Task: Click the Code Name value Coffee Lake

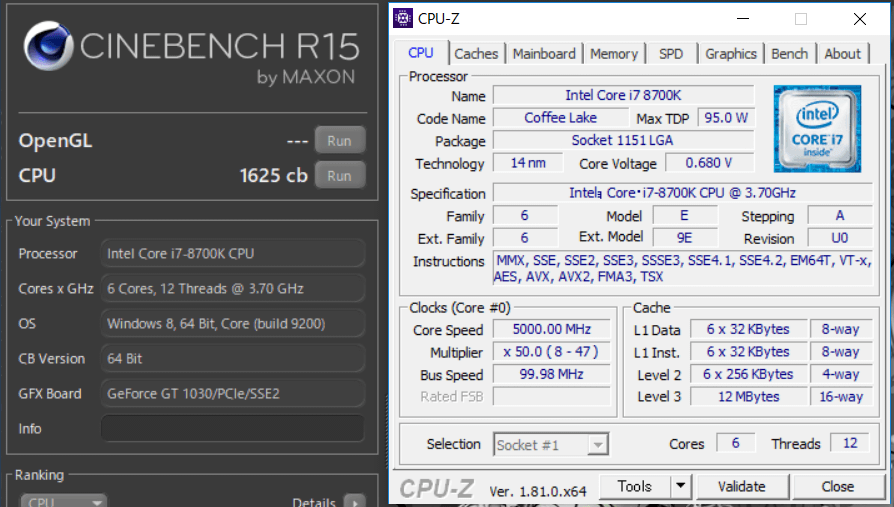Action: click(560, 117)
